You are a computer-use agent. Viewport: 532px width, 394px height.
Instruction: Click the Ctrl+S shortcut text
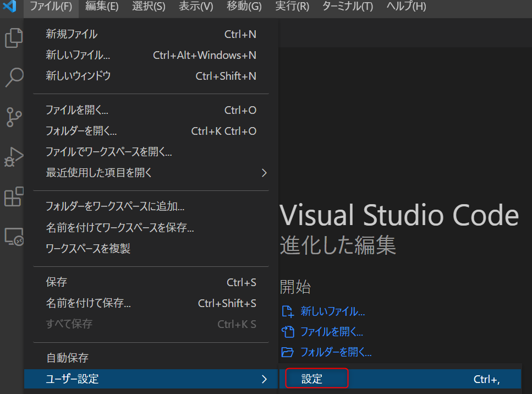[241, 282]
